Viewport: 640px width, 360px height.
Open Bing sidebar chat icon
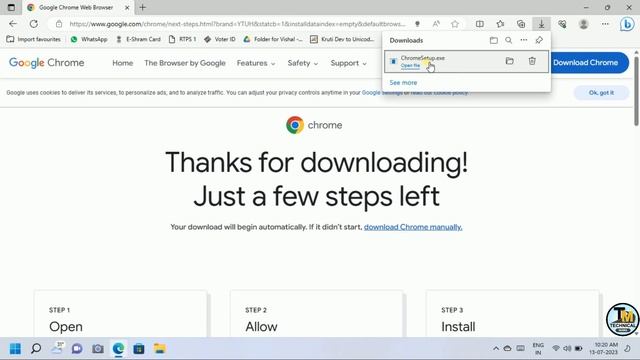pos(627,24)
